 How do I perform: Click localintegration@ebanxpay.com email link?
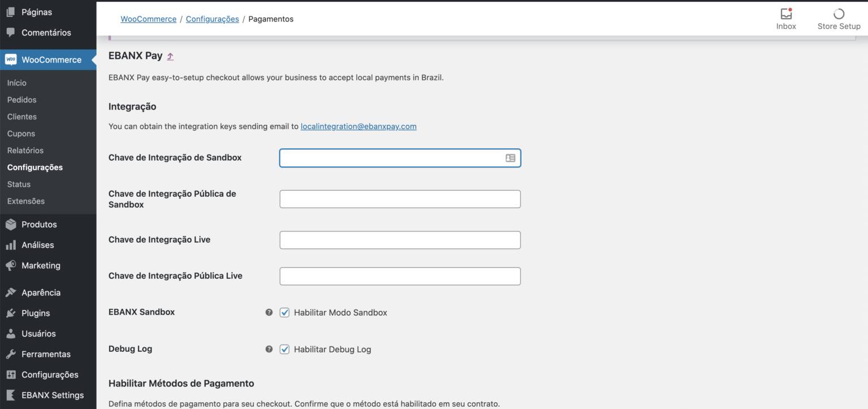[x=359, y=127]
